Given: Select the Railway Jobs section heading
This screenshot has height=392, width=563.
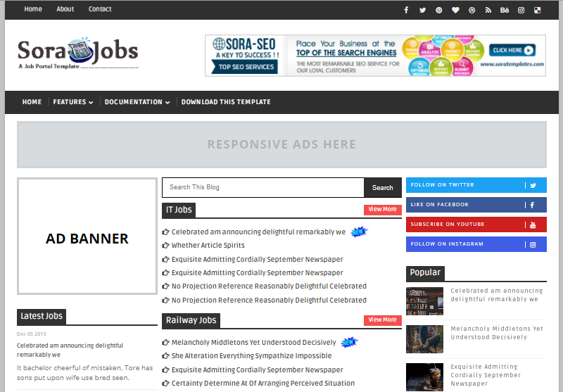Looking at the screenshot, I should pos(191,320).
